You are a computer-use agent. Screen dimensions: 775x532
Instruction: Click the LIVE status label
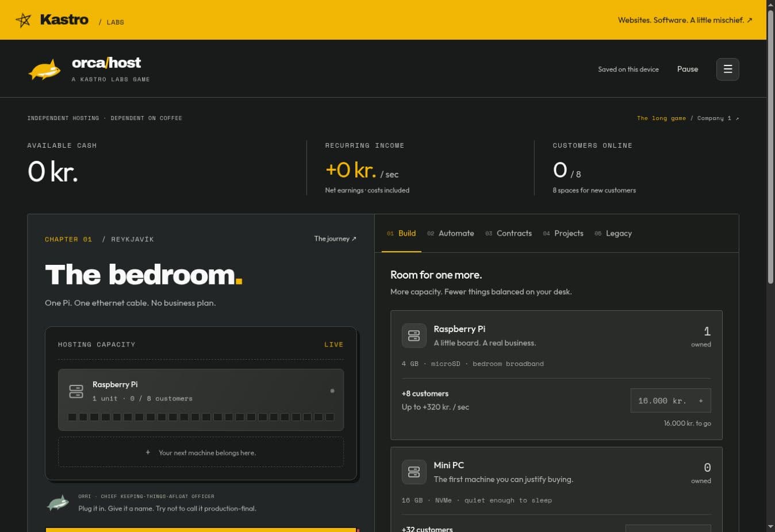click(x=333, y=345)
